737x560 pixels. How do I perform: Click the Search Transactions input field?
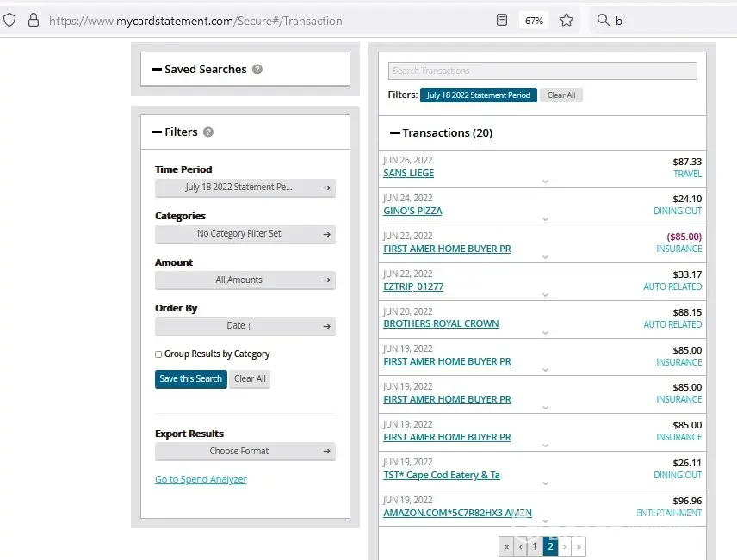coord(542,71)
